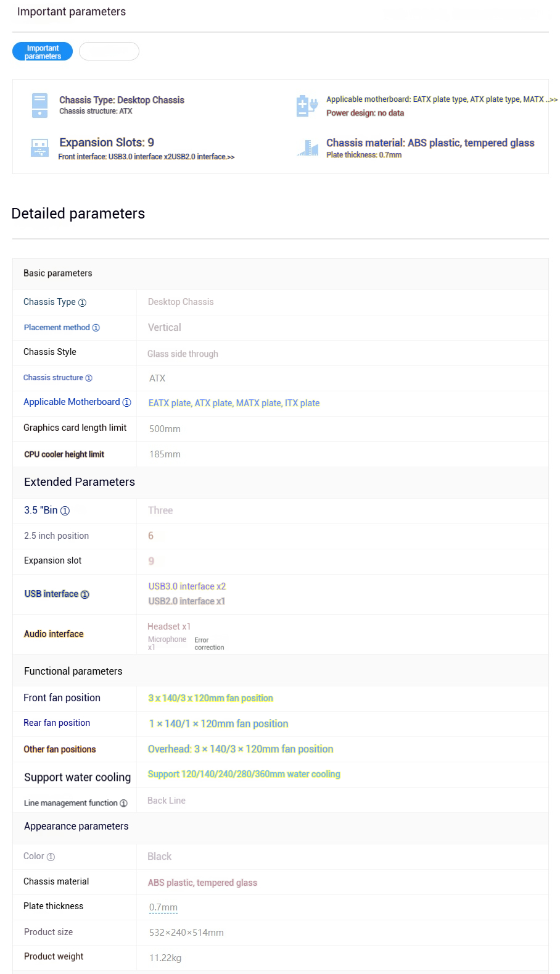
Task: Click the Chassis structure label link
Action: (x=53, y=378)
